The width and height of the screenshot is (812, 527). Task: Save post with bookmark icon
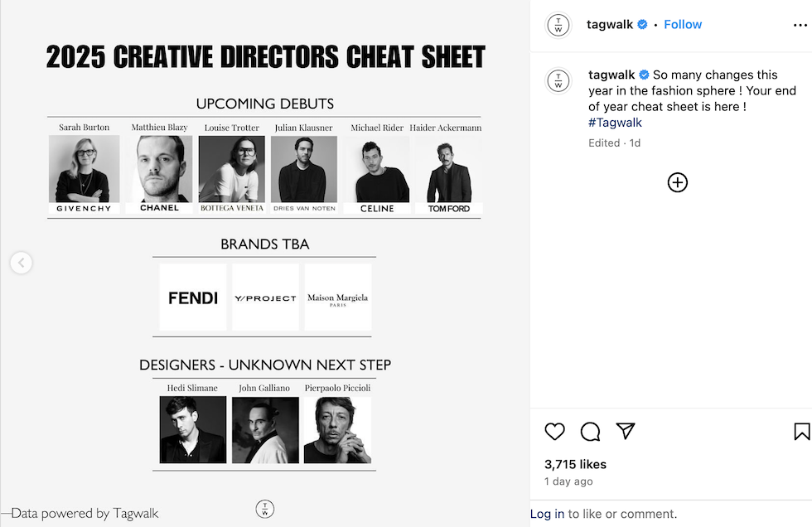pos(801,432)
